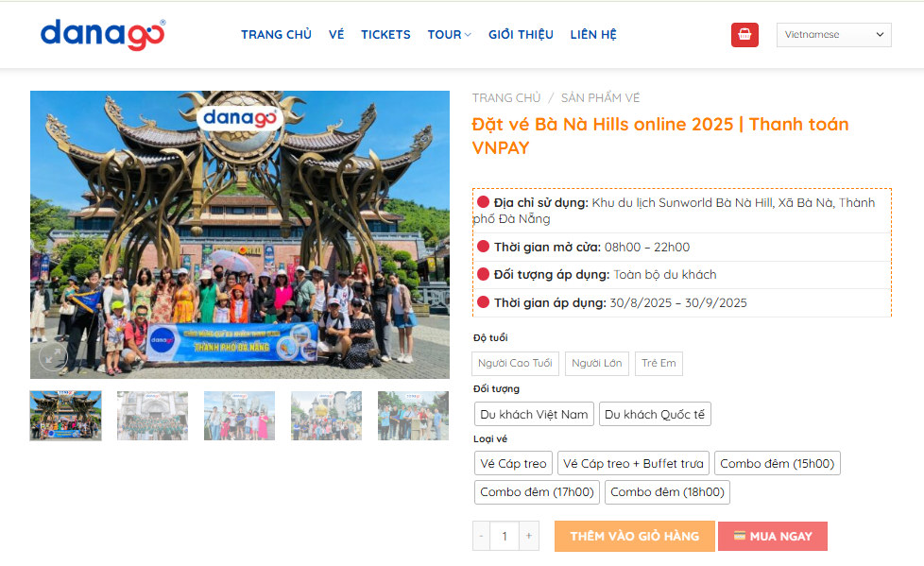This screenshot has height=566, width=924.
Task: Open the LIÊN HỆ menu item
Action: [x=593, y=35]
